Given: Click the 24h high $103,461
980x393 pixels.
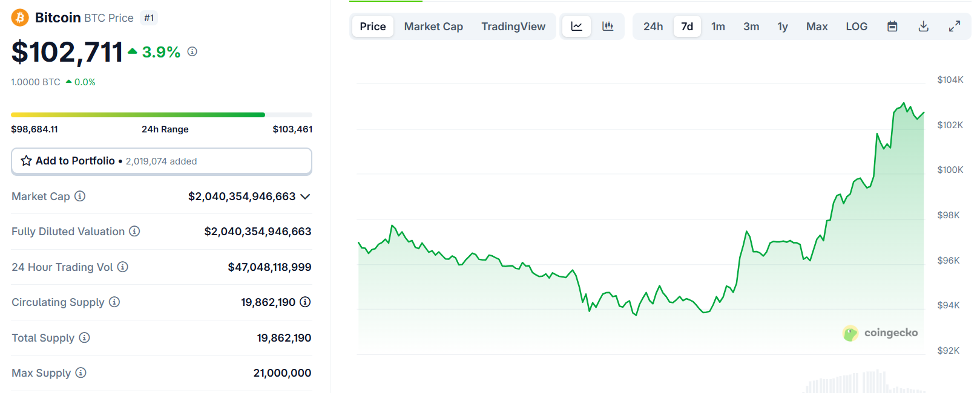Looking at the screenshot, I should [292, 129].
